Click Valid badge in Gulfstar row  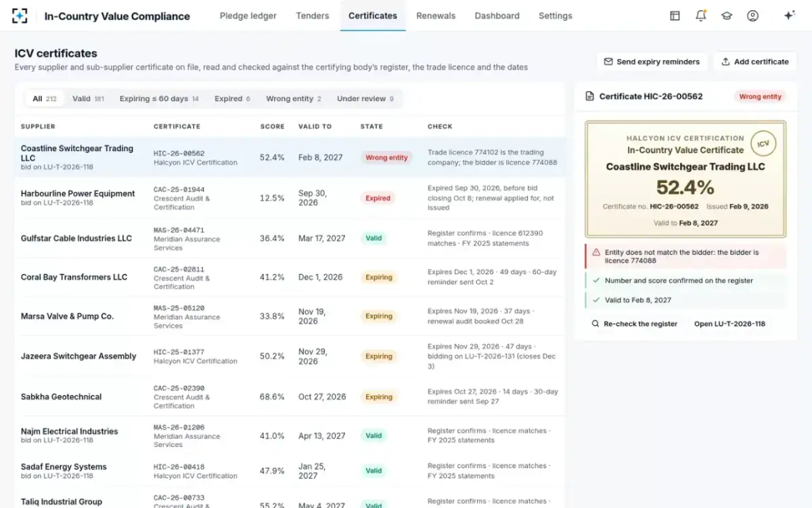[374, 238]
